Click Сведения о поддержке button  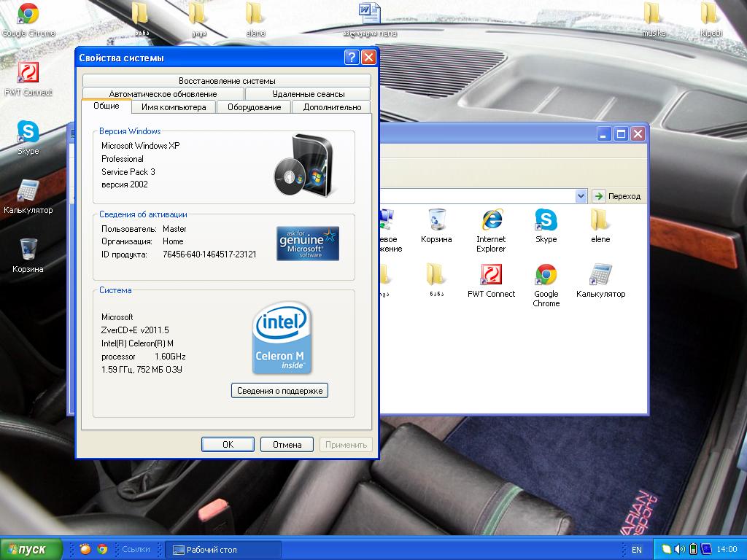(279, 391)
